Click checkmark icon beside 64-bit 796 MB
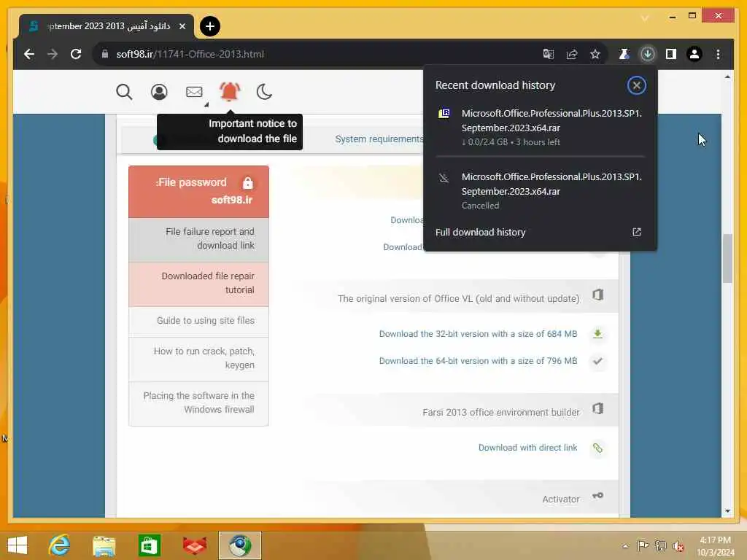The image size is (747, 560). pyautogui.click(x=597, y=362)
